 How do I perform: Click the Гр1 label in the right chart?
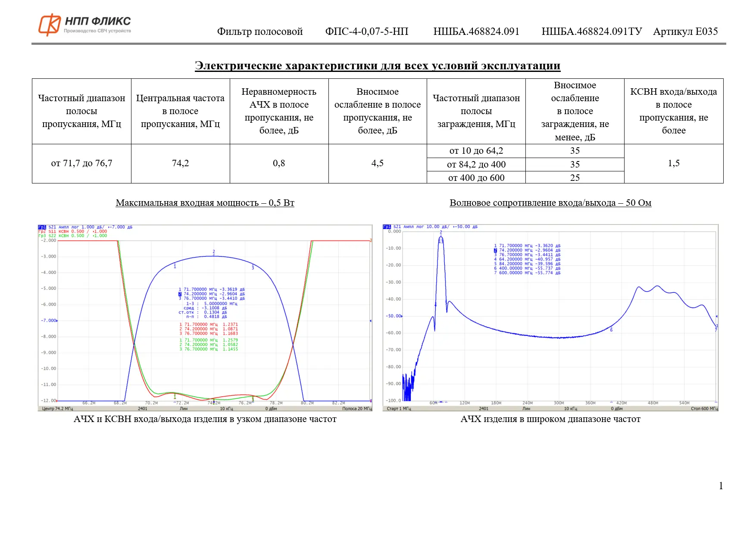coord(387,227)
